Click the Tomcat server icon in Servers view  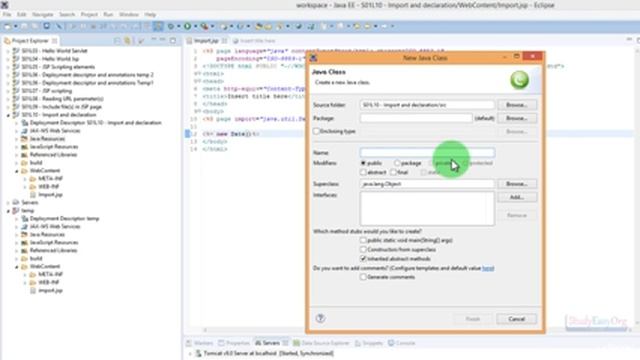tap(198, 353)
